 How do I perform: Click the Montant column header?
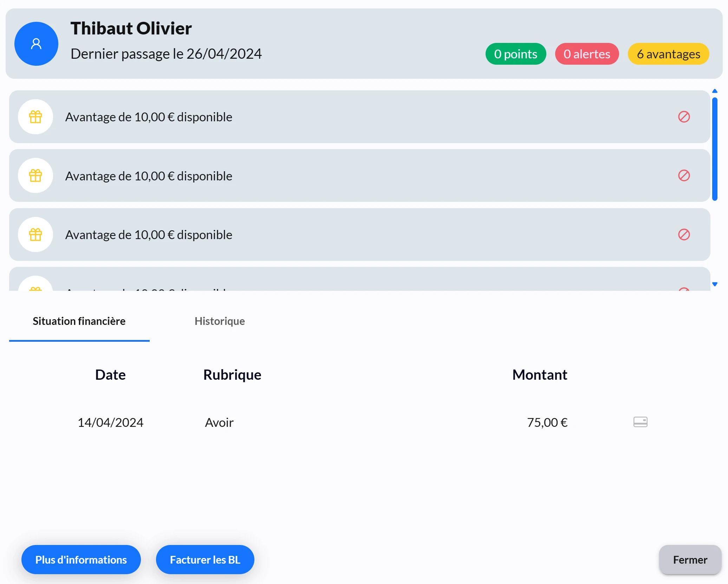click(540, 375)
